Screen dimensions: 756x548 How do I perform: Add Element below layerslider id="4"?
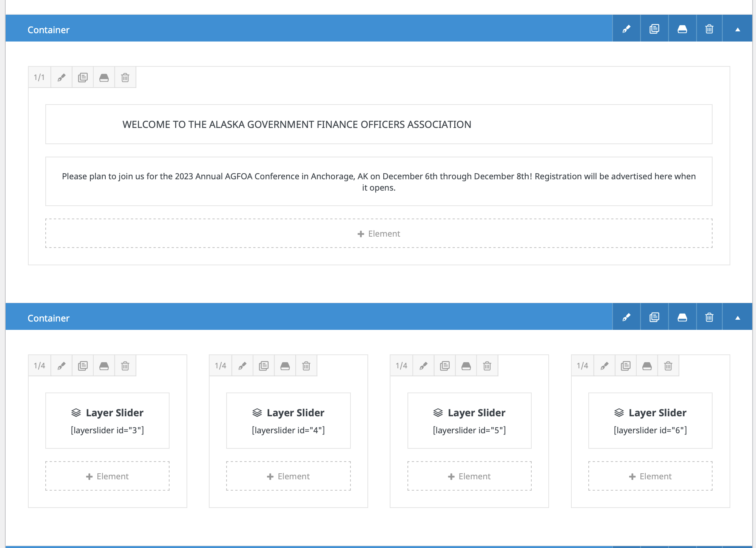click(289, 476)
